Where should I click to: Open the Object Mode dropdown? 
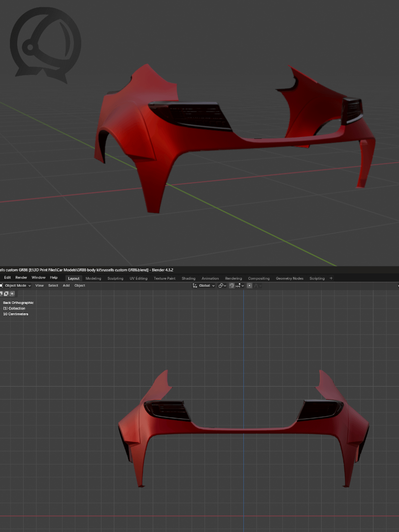pos(18,286)
